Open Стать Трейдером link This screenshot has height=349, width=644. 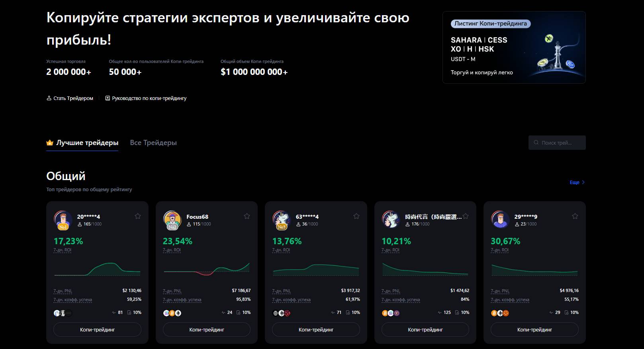tap(70, 98)
